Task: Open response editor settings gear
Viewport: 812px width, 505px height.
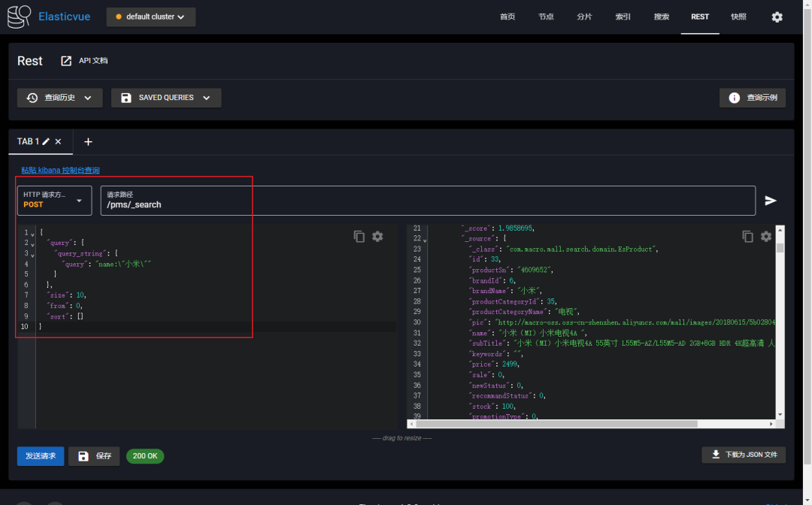Action: tap(766, 237)
